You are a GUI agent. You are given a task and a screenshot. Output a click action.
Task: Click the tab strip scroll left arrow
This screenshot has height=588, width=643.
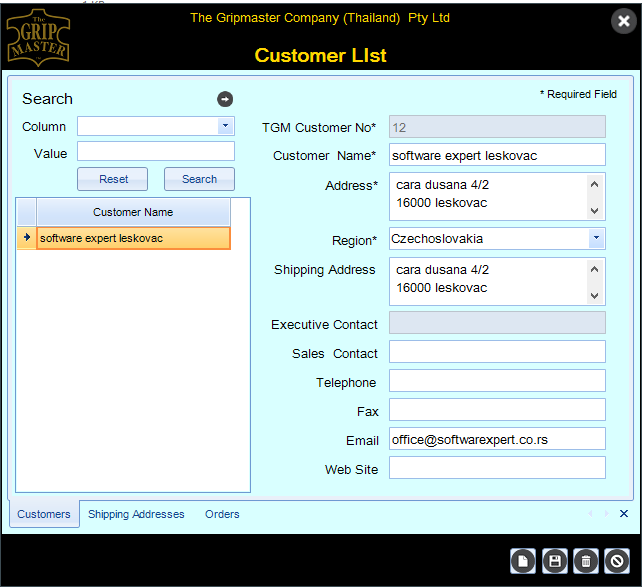coord(590,513)
